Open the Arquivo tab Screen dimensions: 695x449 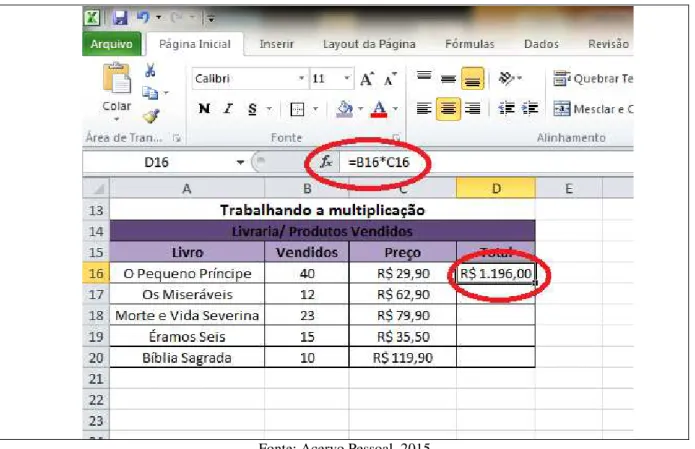pyautogui.click(x=112, y=44)
